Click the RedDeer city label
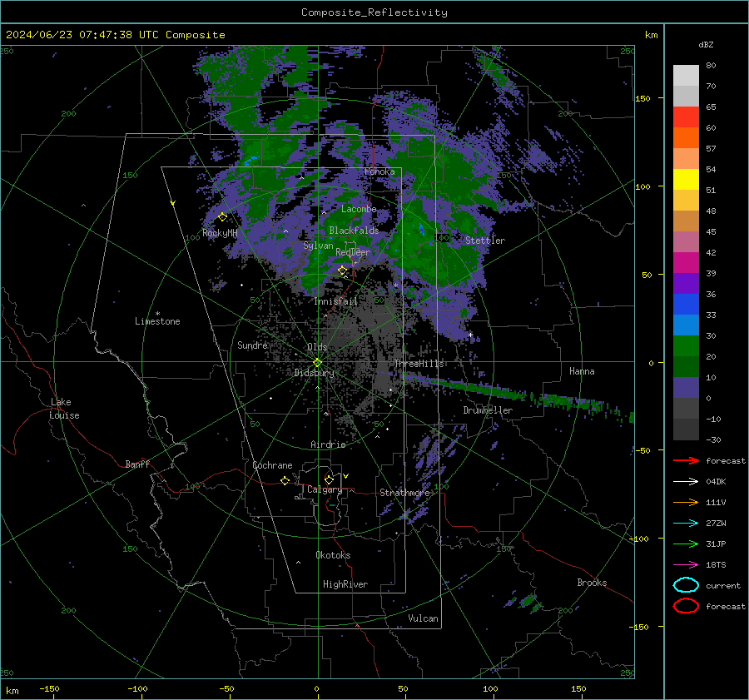749x700 pixels. click(x=353, y=252)
